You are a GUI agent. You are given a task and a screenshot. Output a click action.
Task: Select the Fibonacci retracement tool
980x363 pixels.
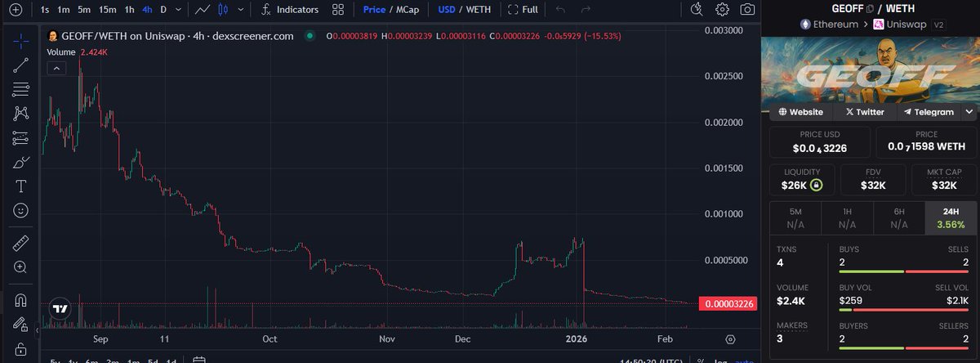click(21, 89)
